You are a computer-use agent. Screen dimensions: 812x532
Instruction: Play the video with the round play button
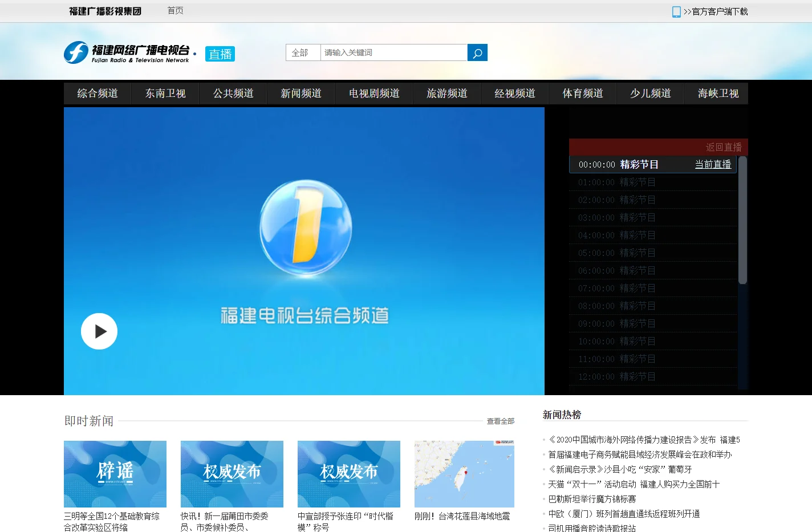point(99,331)
